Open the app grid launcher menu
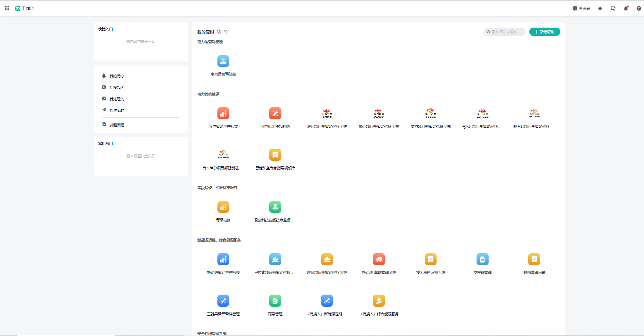Image resolution: width=644 pixels, height=336 pixels. point(7,8)
